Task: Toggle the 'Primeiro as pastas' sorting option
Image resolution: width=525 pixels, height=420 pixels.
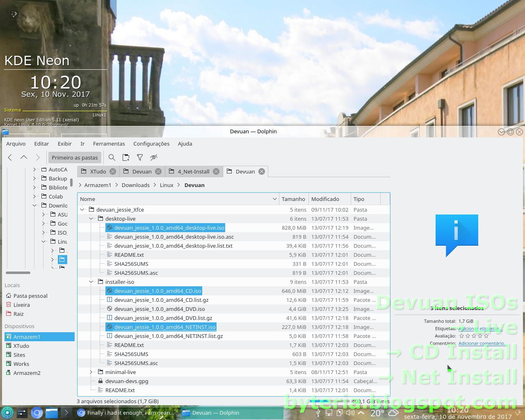Action: [x=75, y=157]
